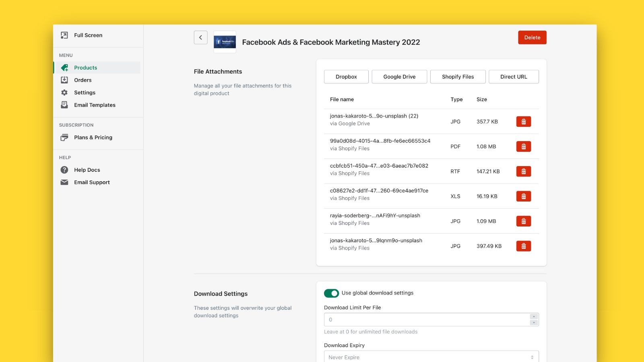Image resolution: width=644 pixels, height=362 pixels.
Task: Select file name 99a0d08d-4015-4a...8fb-fe6ec66553c4
Action: click(x=380, y=141)
